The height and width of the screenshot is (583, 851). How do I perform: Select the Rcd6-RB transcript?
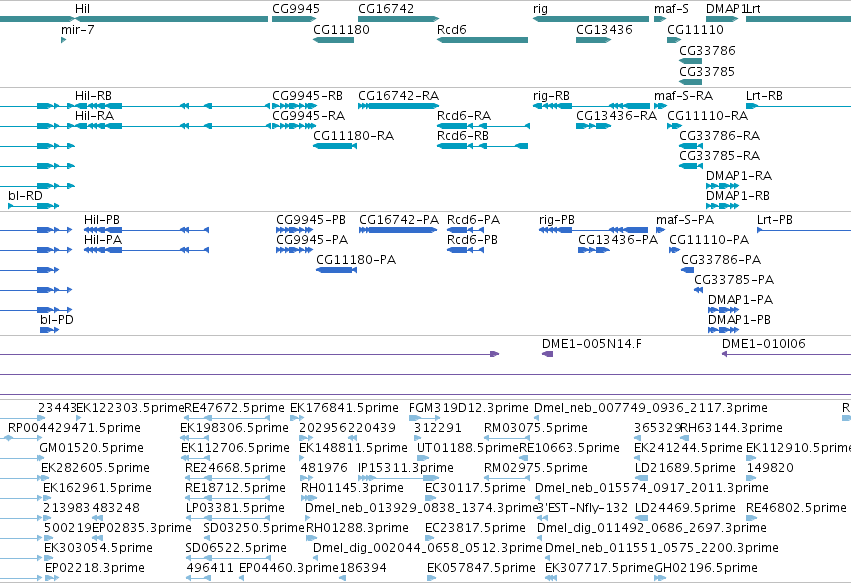click(x=482, y=145)
